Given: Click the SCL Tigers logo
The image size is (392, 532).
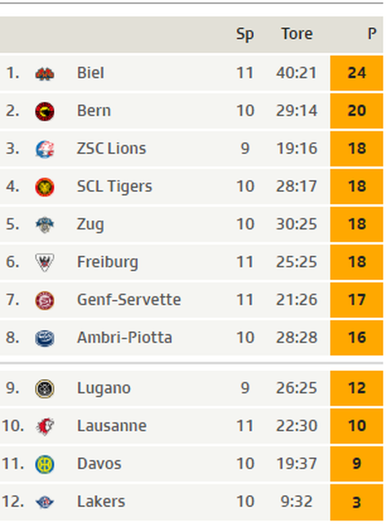Looking at the screenshot, I should tap(45, 187).
